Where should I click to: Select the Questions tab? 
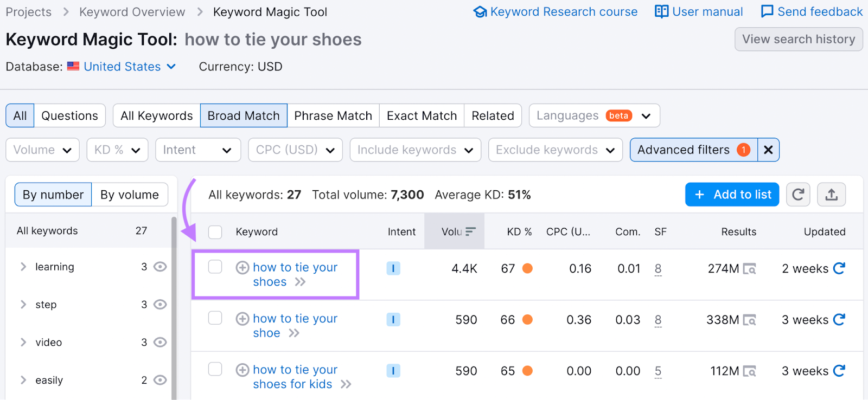pos(69,116)
